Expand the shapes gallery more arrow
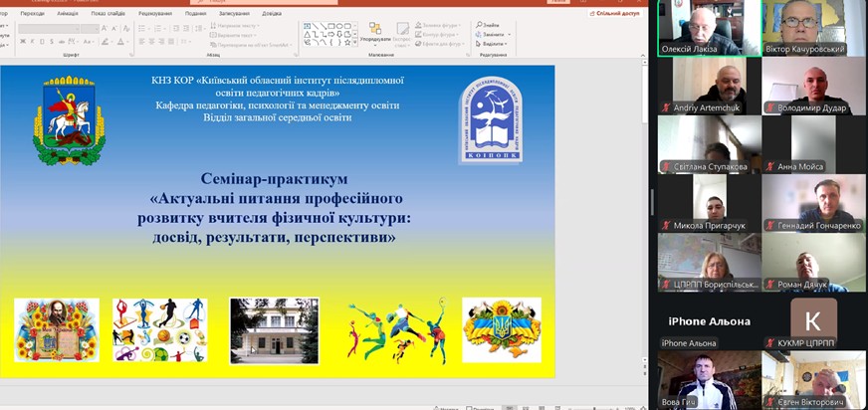Screen dimensions: 868x410 pos(354,44)
